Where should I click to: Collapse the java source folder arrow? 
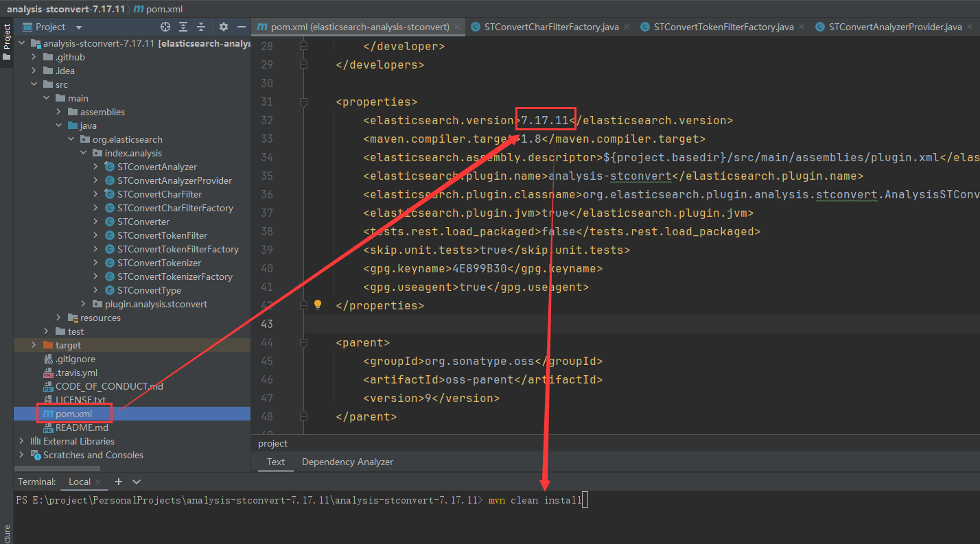click(x=58, y=126)
